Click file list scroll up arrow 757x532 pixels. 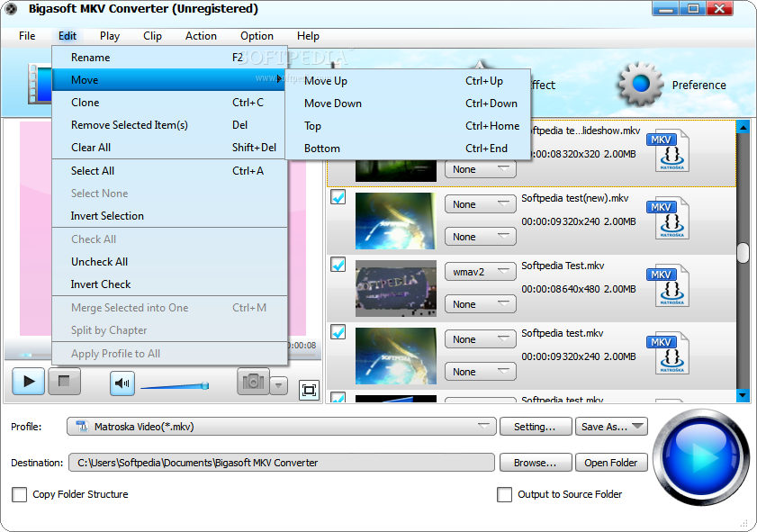[743, 128]
